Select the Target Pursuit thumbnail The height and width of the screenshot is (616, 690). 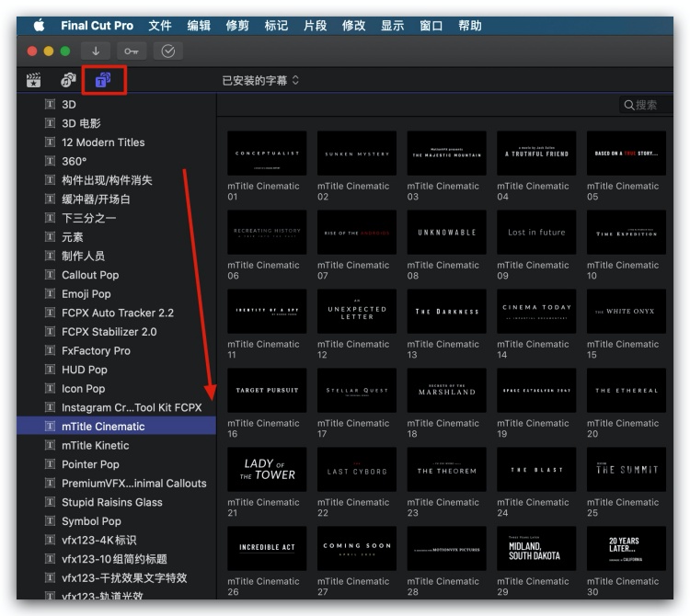[267, 391]
